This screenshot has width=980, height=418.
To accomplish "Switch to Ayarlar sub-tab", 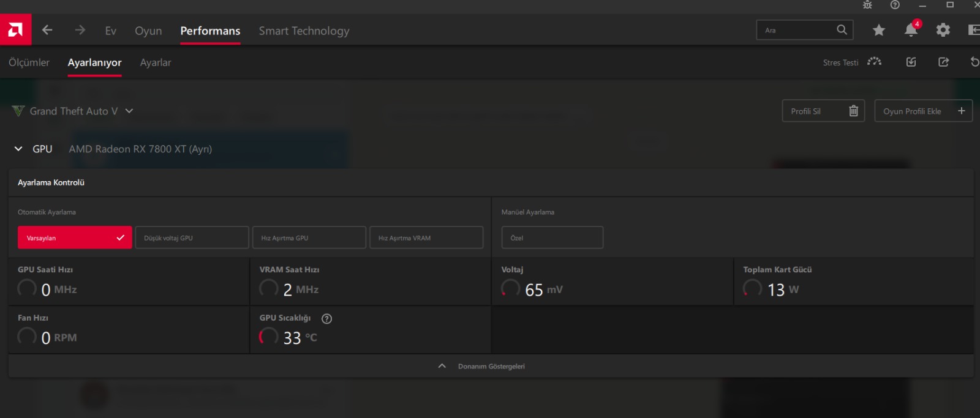I will tap(156, 62).
